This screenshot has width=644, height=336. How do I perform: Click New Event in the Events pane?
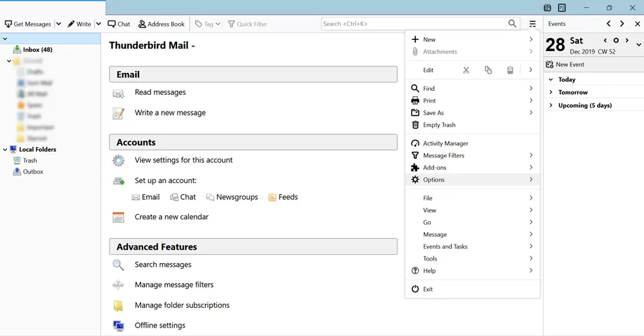pos(565,64)
